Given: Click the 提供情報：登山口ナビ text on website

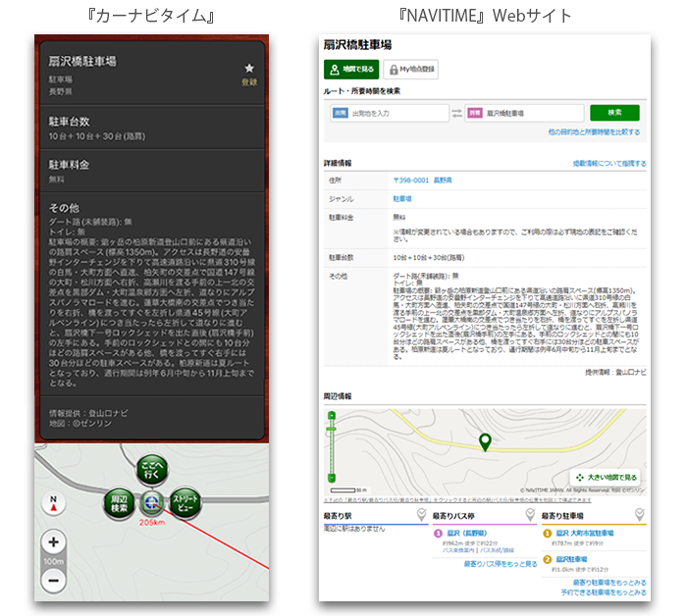Looking at the screenshot, I should pyautogui.click(x=615, y=372).
